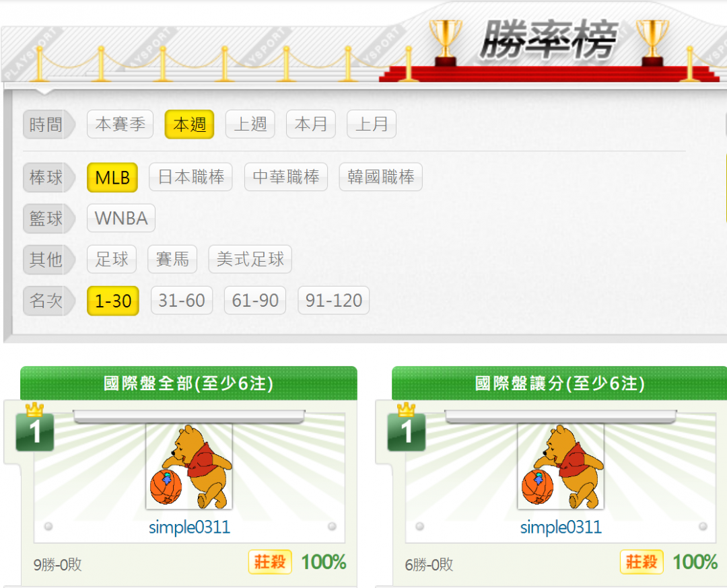The image size is (727, 588).
Task: Switch the time filter to 上週
Action: click(250, 124)
